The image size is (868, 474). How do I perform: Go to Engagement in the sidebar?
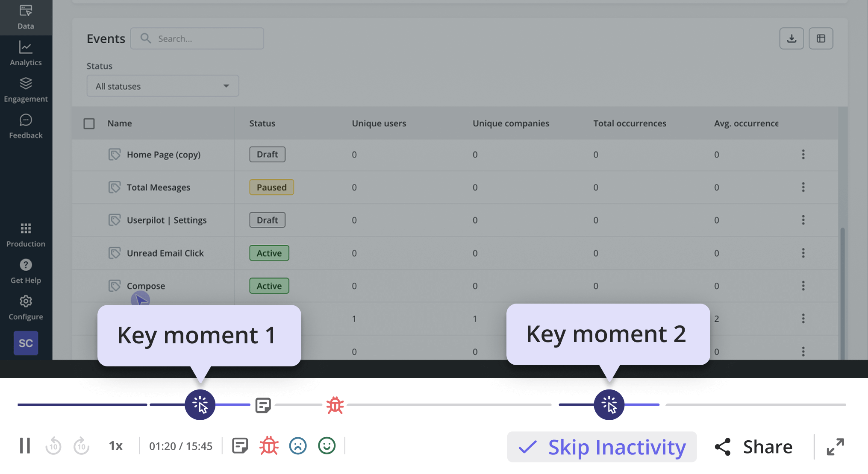(26, 90)
